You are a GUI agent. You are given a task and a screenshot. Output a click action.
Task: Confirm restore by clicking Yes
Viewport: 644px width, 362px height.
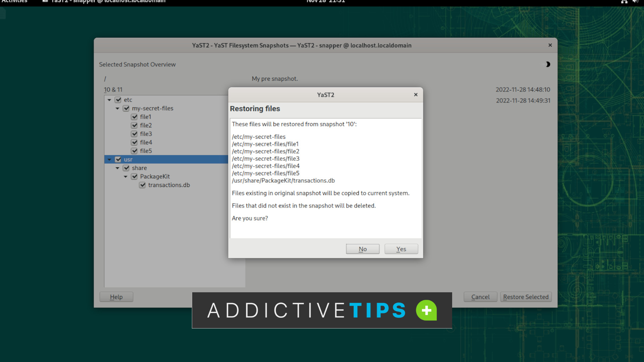(401, 249)
